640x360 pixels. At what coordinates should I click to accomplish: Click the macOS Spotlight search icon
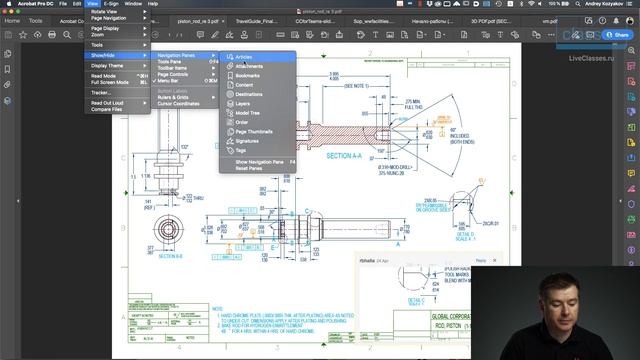(578, 4)
